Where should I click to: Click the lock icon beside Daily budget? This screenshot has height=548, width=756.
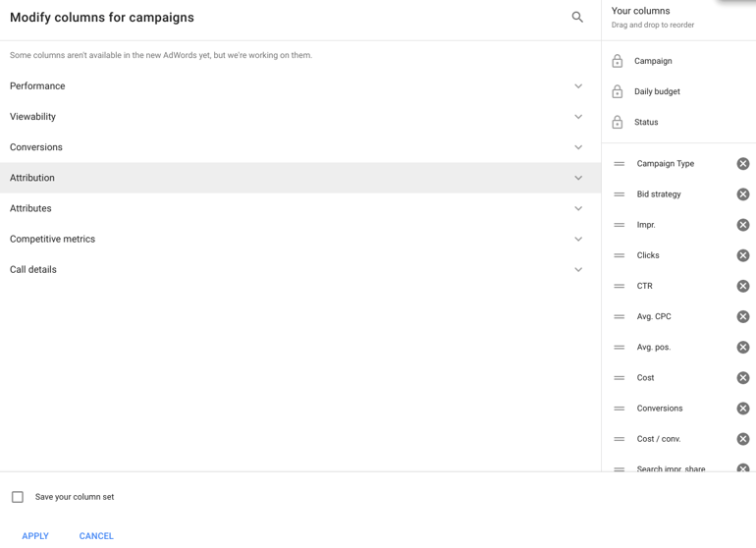618,91
